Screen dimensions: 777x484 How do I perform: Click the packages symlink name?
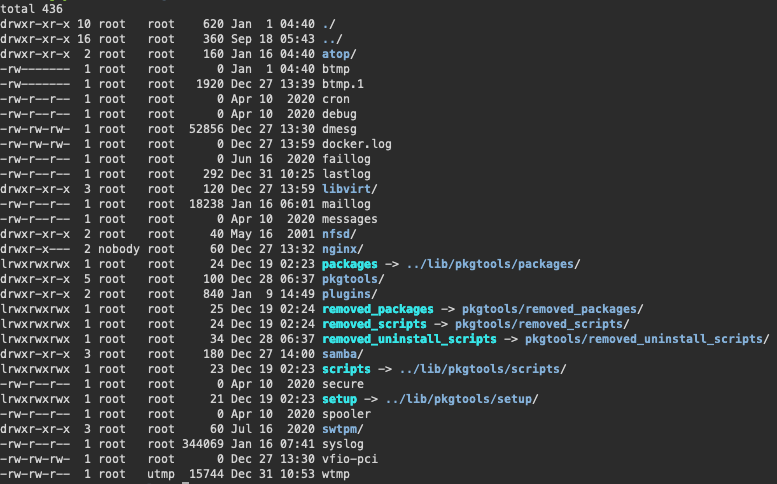point(349,264)
